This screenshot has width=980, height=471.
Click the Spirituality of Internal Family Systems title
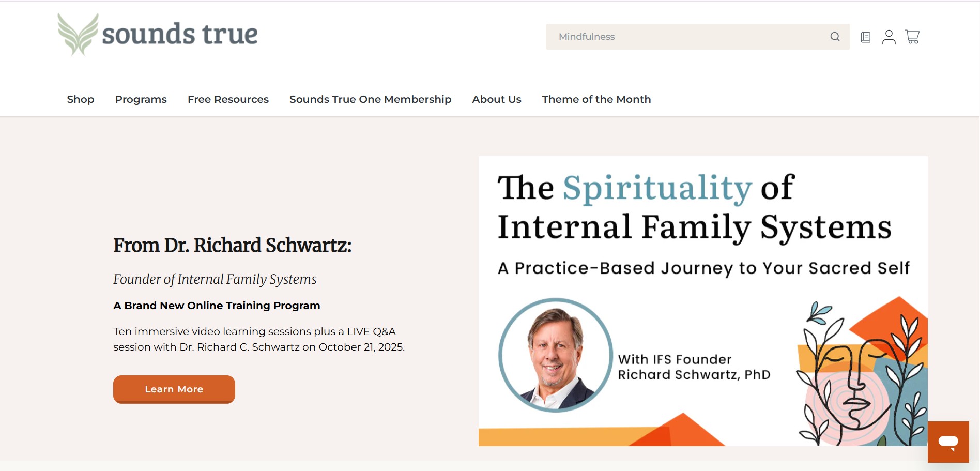coord(694,207)
